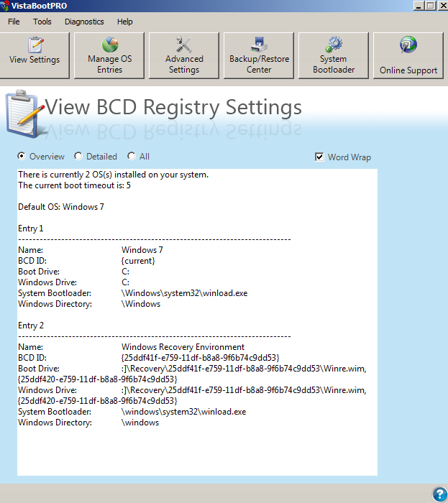Click 'There is currently 2 OS(s) installed' line
The height and width of the screenshot is (503, 448).
click(x=114, y=175)
